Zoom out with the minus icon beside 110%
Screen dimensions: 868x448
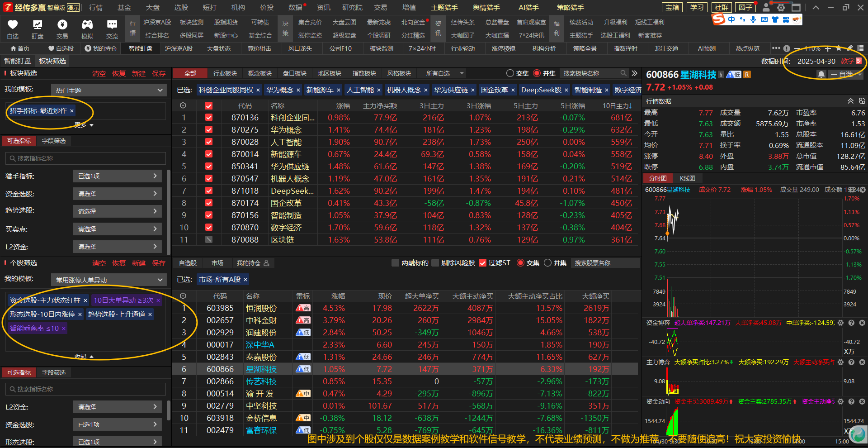tap(797, 48)
